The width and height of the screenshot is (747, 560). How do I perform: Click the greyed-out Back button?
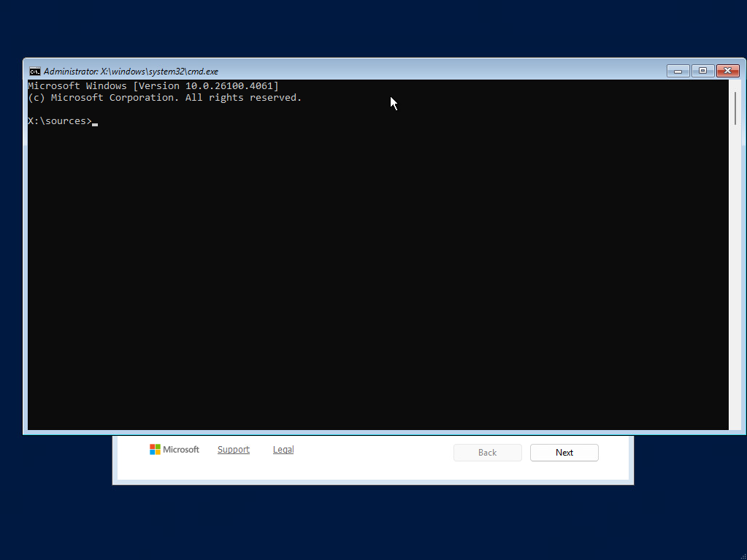(x=487, y=453)
